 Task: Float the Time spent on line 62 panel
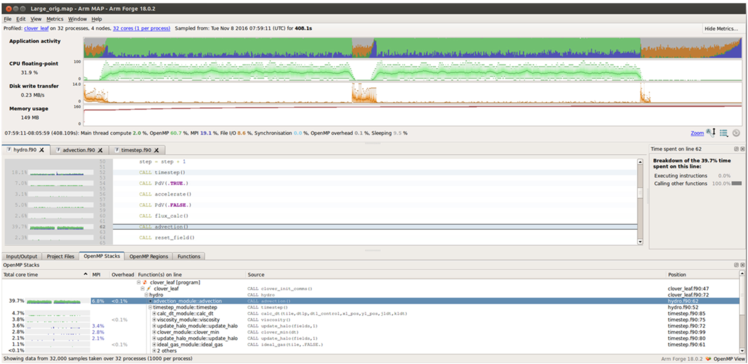[x=737, y=149]
